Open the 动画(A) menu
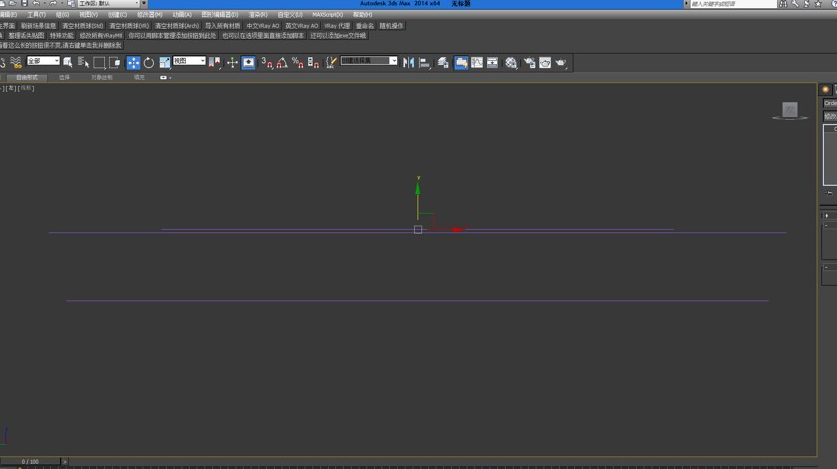Screen dimensions: 837x469 [x=182, y=15]
